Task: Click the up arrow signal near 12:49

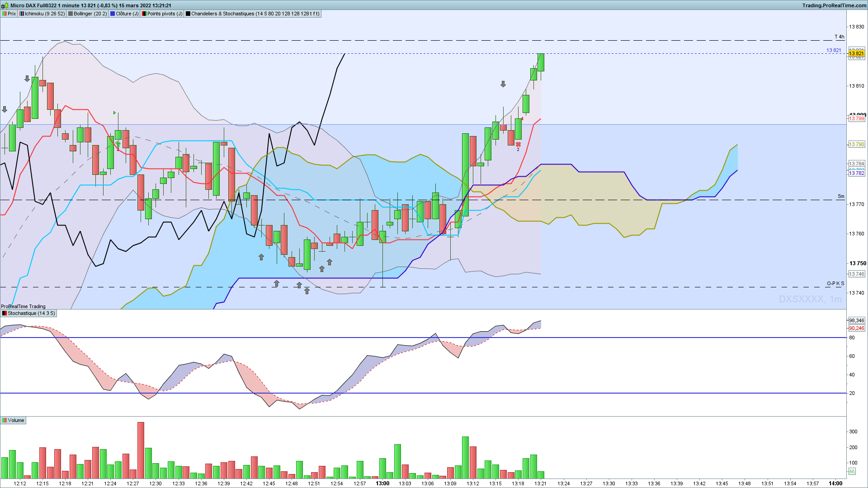Action: coord(299,285)
